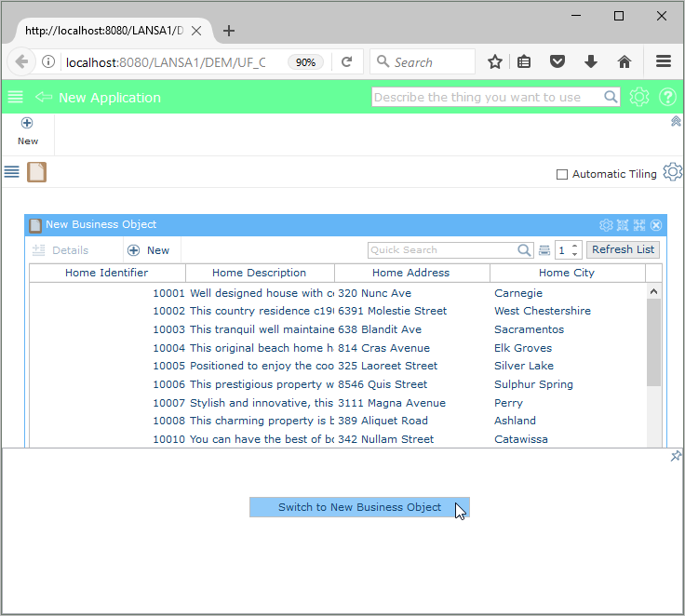
Task: Collapse the ribbon with double chevron icon
Action: 676,121
